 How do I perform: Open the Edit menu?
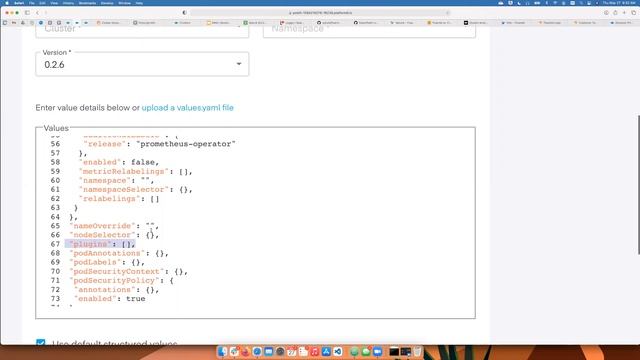point(42,3)
